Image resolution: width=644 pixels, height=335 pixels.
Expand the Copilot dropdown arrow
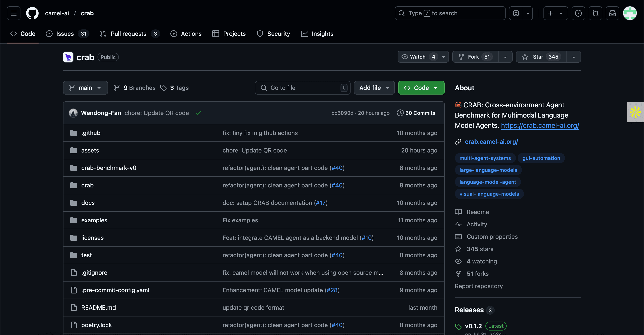pos(528,13)
